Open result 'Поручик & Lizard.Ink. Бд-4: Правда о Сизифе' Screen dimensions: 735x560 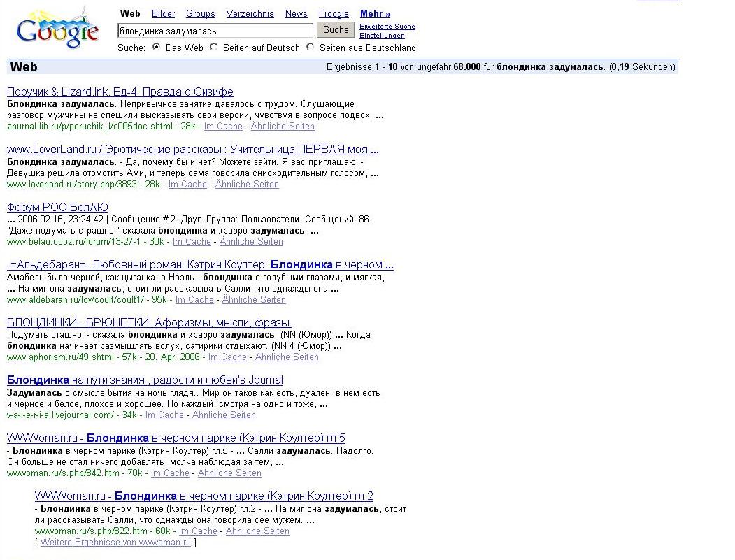(120, 92)
